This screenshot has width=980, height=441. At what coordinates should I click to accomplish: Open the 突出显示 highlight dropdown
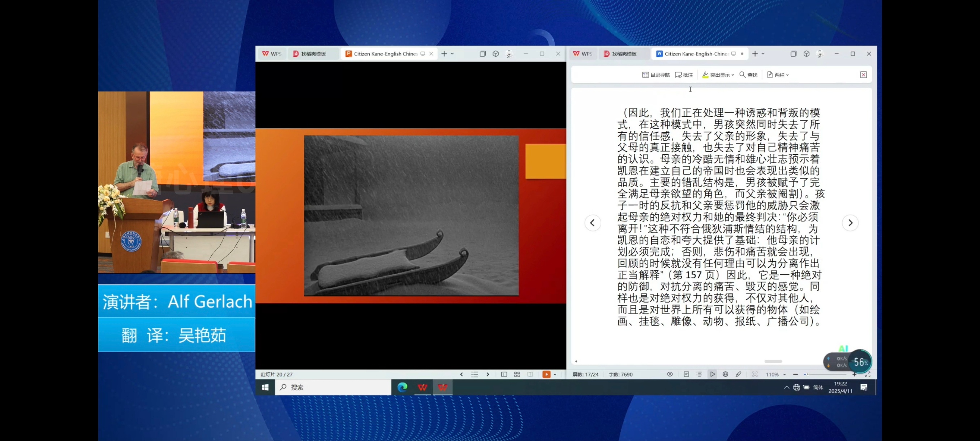(x=718, y=75)
